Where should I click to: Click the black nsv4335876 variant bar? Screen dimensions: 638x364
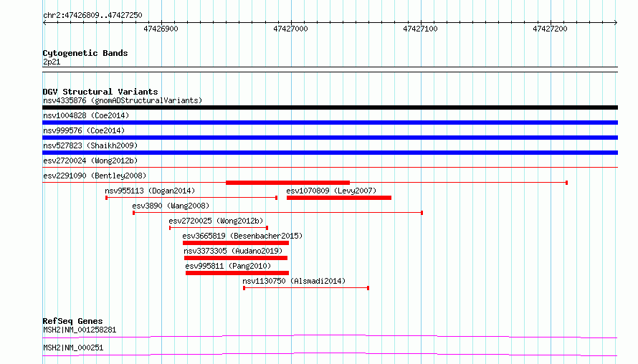[330, 107]
